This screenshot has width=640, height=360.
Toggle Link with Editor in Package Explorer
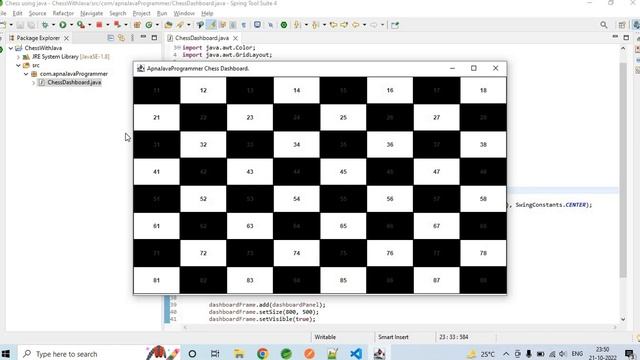121,38
